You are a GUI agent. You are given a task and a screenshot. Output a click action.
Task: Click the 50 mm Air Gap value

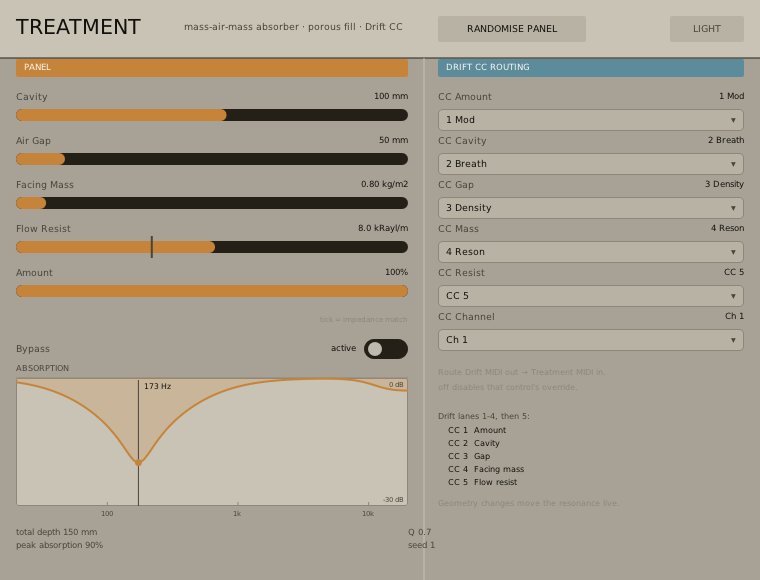(393, 140)
